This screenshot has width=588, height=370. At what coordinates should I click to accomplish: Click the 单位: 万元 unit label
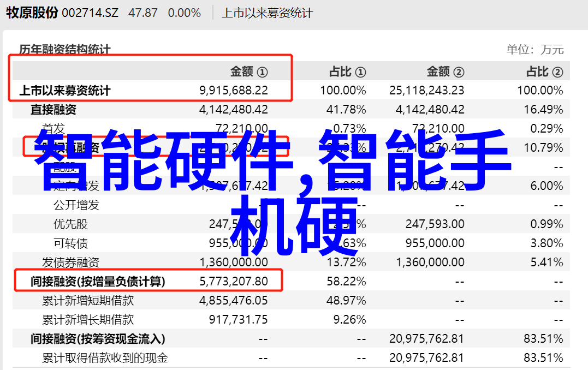point(534,50)
